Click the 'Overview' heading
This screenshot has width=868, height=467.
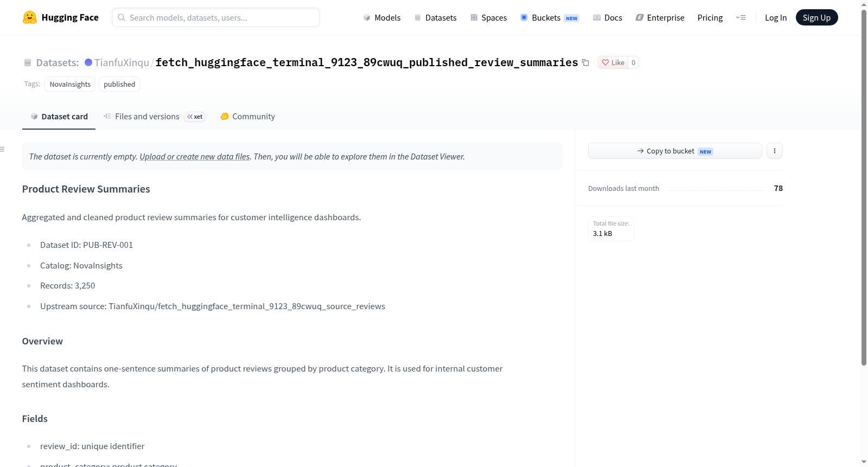click(x=42, y=341)
